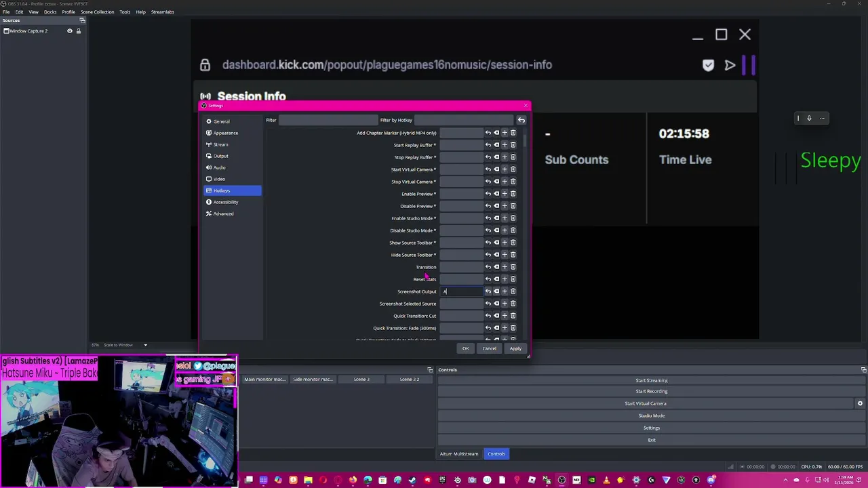Image resolution: width=868 pixels, height=488 pixels.
Task: Open the File menu
Action: pos(6,12)
